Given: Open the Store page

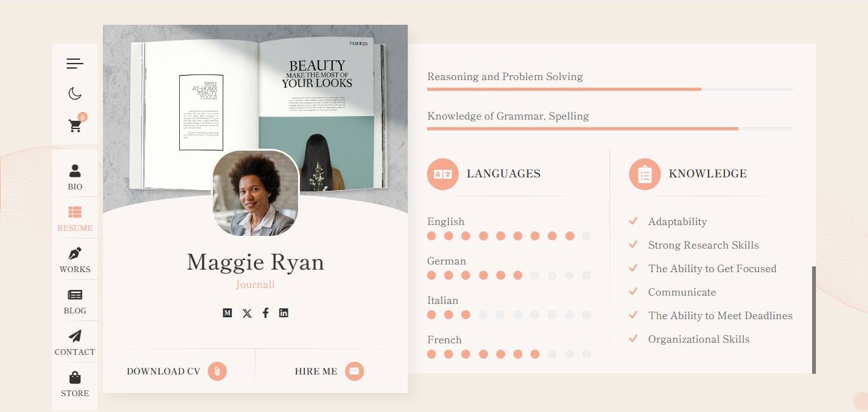Looking at the screenshot, I should (75, 383).
